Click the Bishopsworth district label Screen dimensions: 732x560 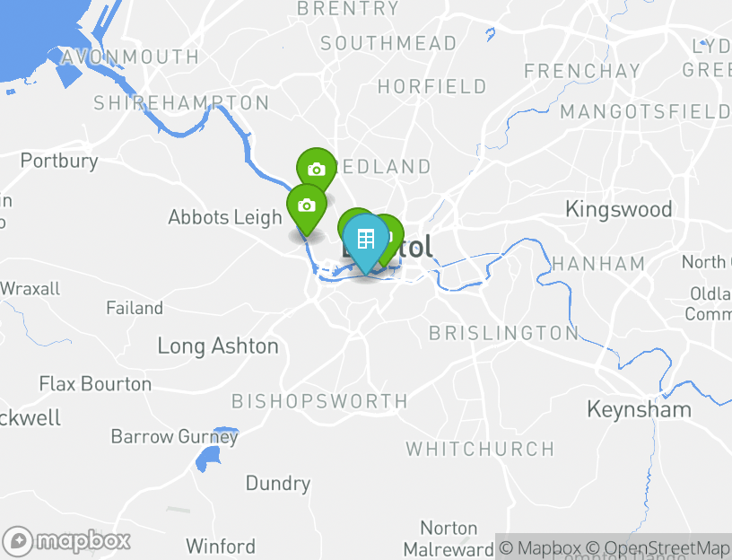pyautogui.click(x=319, y=401)
